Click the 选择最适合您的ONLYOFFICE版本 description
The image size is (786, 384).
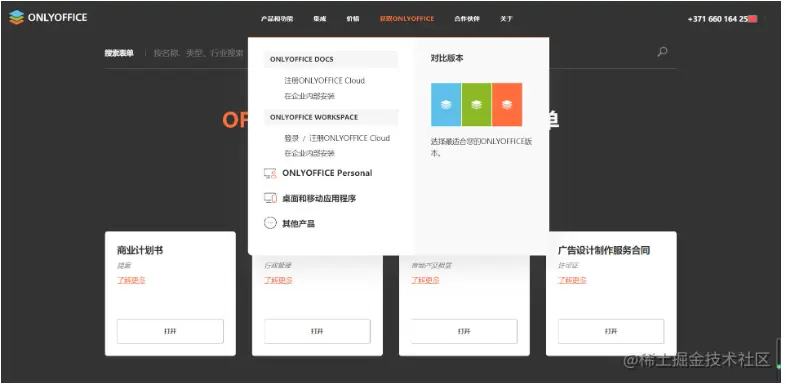tap(481, 147)
